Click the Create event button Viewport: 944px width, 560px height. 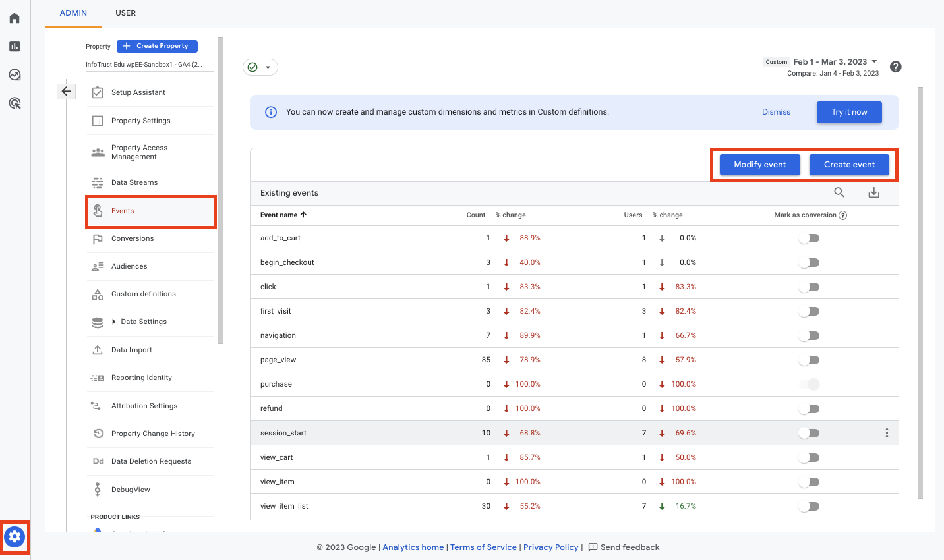(849, 164)
